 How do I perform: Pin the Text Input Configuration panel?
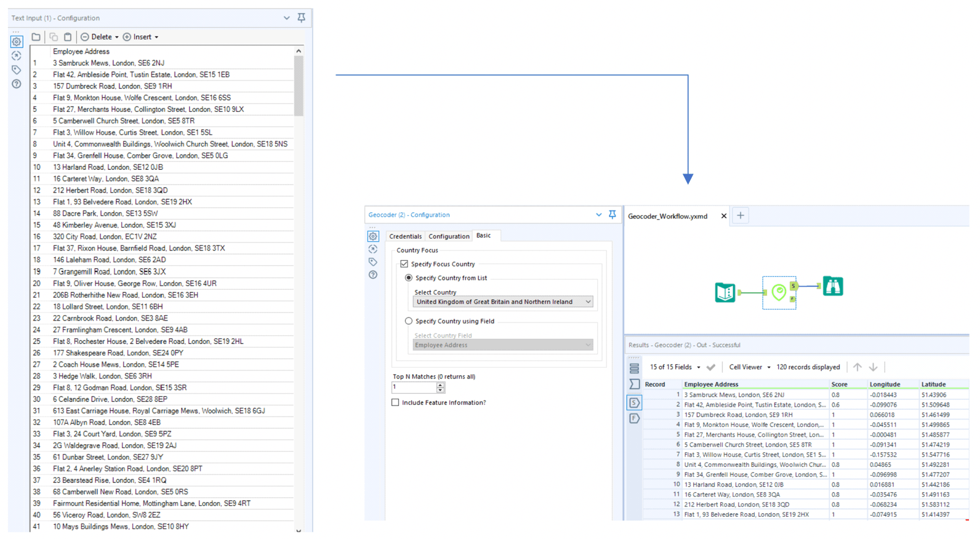click(301, 18)
